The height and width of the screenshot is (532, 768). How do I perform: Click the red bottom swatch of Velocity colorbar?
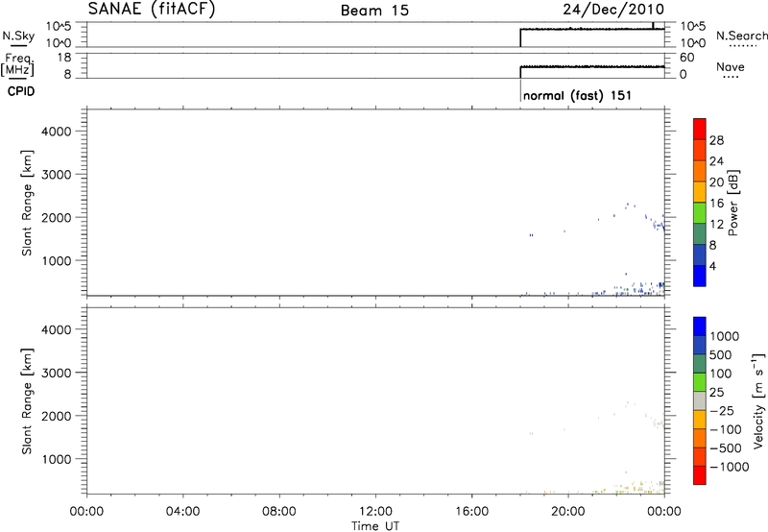[700, 475]
